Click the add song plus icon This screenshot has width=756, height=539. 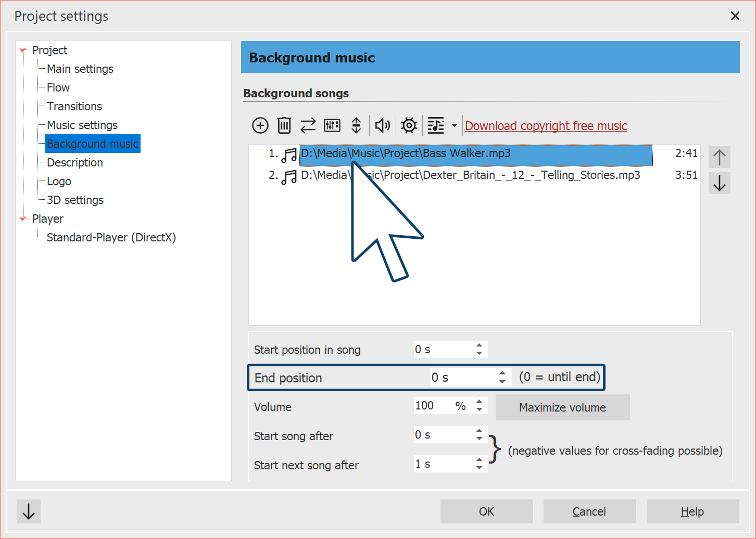(260, 125)
